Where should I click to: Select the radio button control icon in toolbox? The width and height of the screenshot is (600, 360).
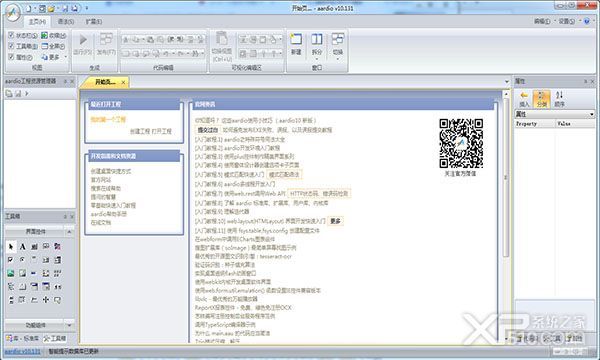pyautogui.click(x=23, y=260)
